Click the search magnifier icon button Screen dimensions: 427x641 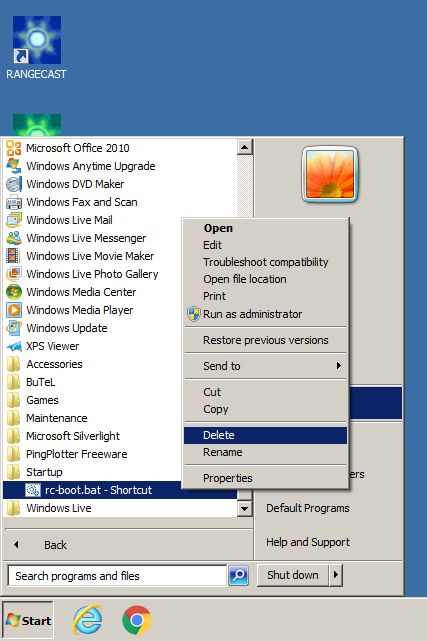(x=239, y=576)
